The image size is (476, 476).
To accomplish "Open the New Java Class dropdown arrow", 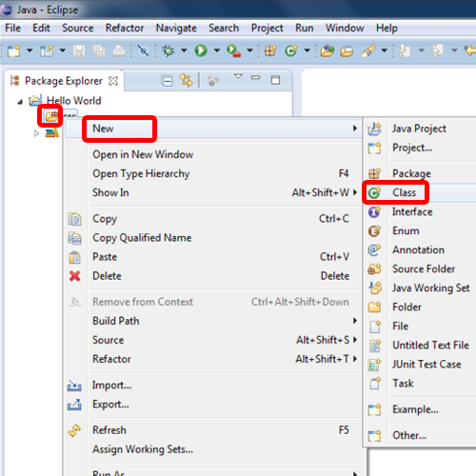I will click(307, 50).
